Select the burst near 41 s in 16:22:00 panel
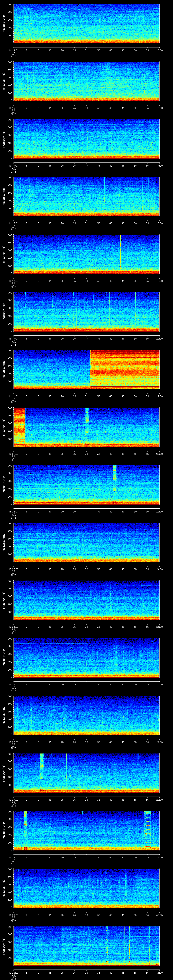The width and height of the screenshot is (173, 980). coord(114,478)
